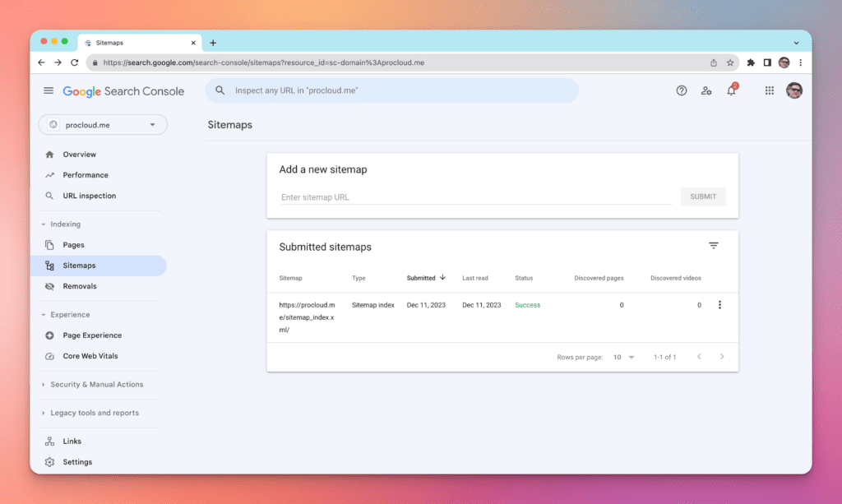The height and width of the screenshot is (504, 842).
Task: Open the Google apps grid
Action: 770,91
